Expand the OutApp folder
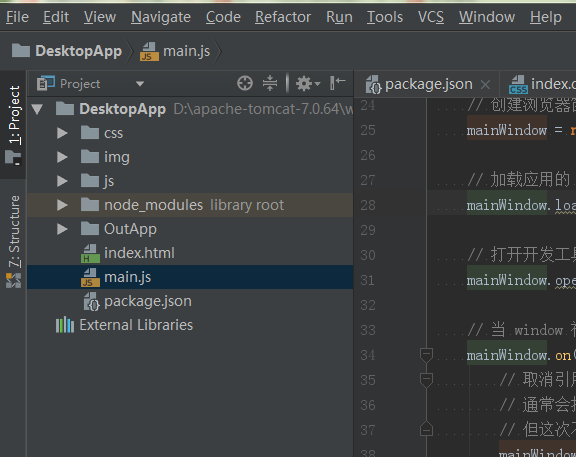The height and width of the screenshot is (457, 576). pos(62,229)
